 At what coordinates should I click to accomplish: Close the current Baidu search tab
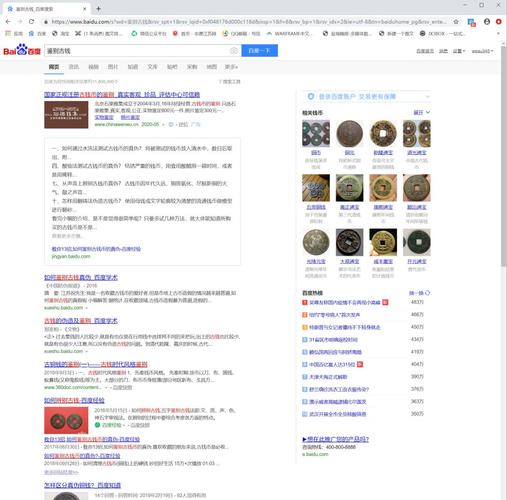coord(85,9)
